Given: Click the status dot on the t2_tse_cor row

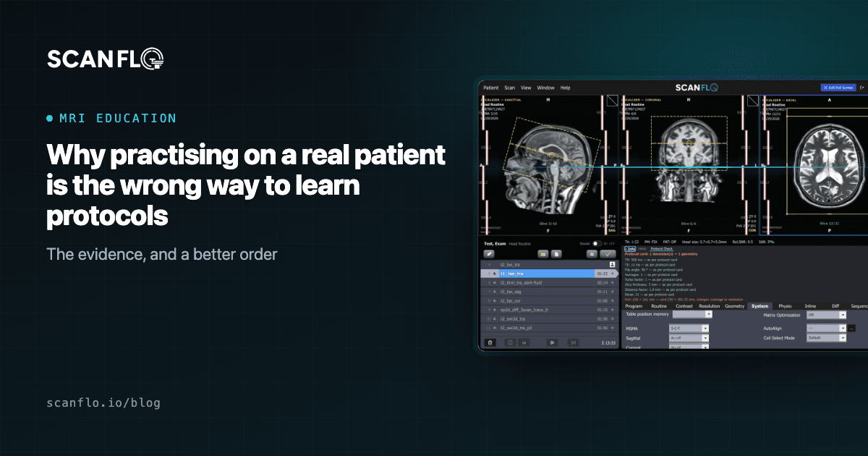Looking at the screenshot, I should coord(613,300).
